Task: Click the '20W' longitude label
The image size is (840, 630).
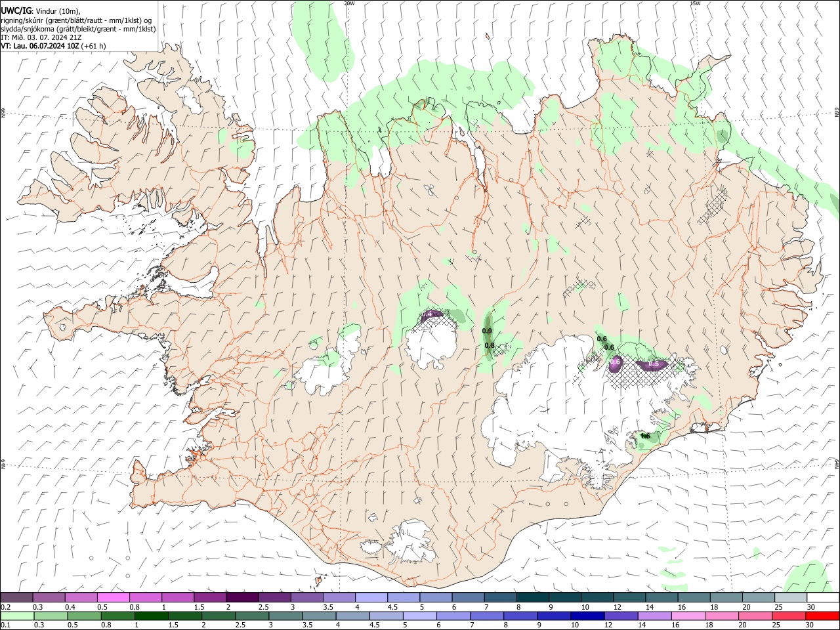Action: click(349, 3)
